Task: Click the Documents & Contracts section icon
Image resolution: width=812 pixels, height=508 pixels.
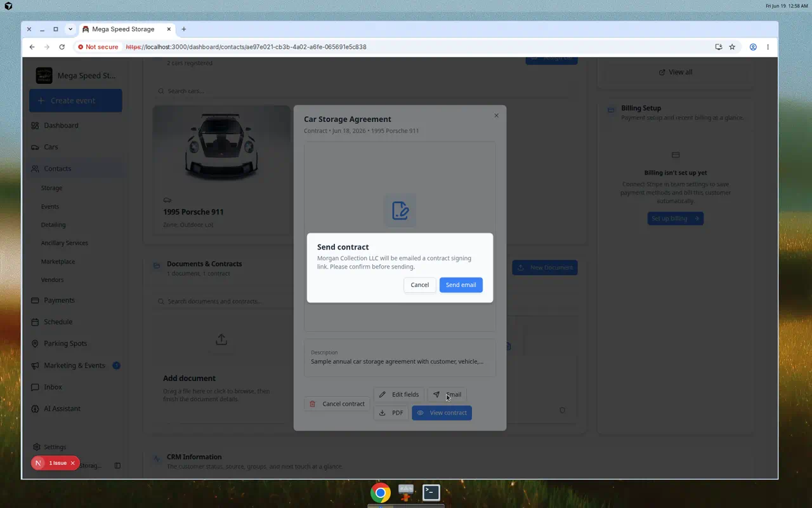Action: (157, 265)
